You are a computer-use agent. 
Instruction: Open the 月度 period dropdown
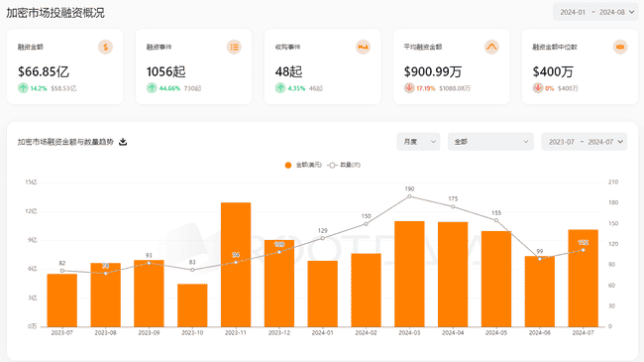[418, 142]
